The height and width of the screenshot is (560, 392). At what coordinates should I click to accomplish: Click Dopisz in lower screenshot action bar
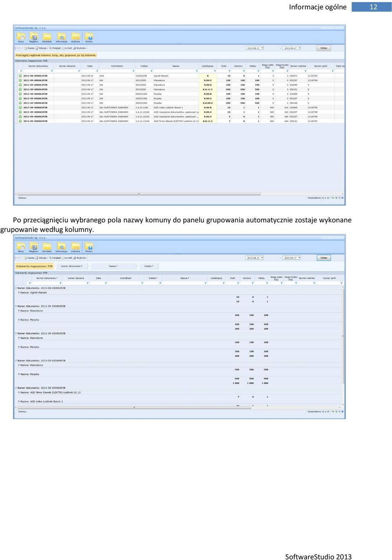(29, 258)
